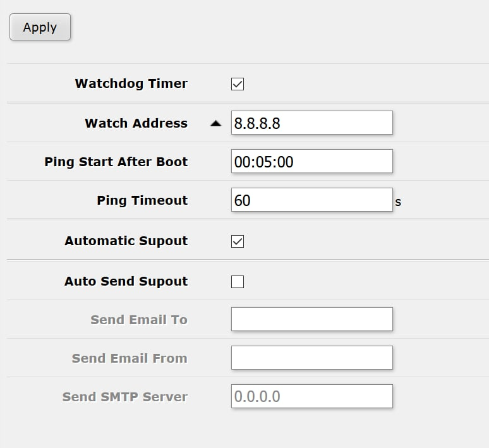Disable the Automatic Supout checkbox
This screenshot has height=448, width=489.
click(238, 241)
